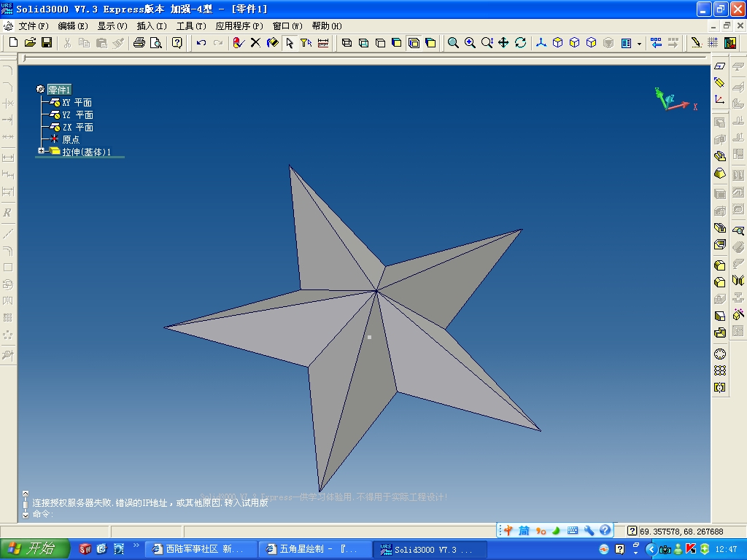
Task: Undo the last action with the blue arrow
Action: tap(201, 43)
